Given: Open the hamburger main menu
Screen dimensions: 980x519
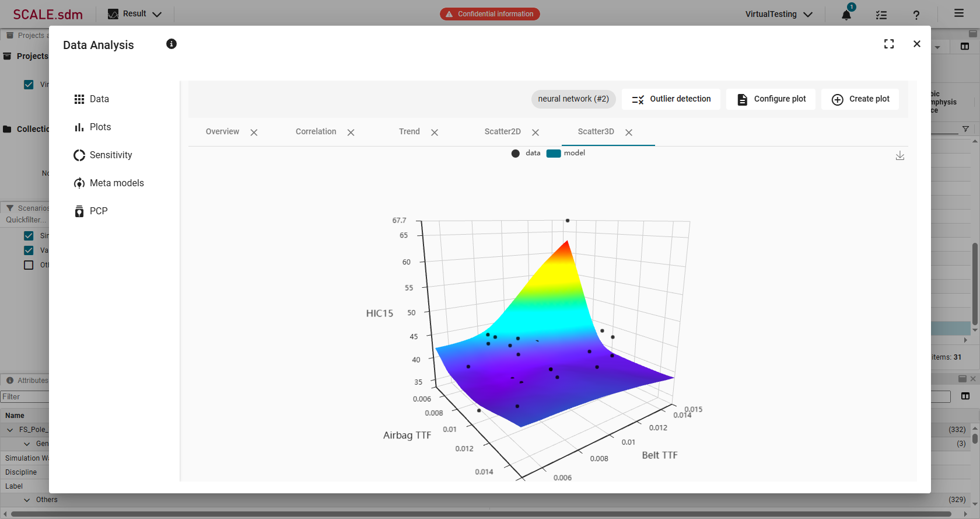Looking at the screenshot, I should (959, 13).
